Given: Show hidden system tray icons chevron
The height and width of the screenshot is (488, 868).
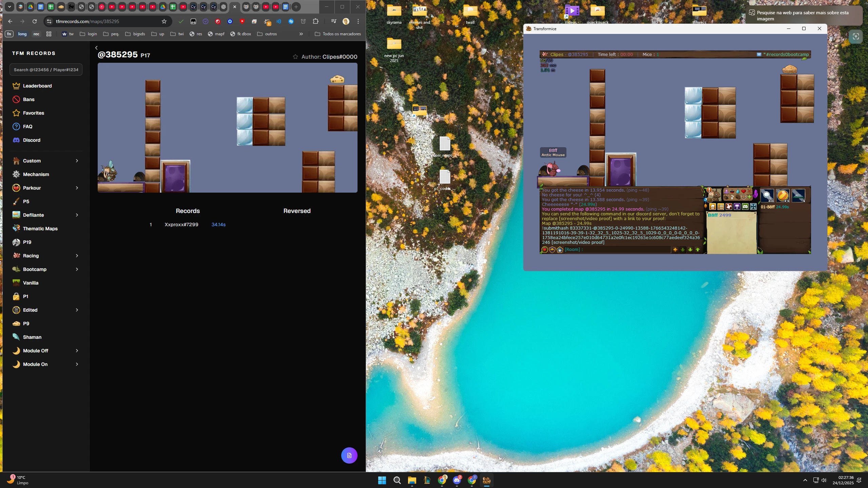Looking at the screenshot, I should point(805,480).
